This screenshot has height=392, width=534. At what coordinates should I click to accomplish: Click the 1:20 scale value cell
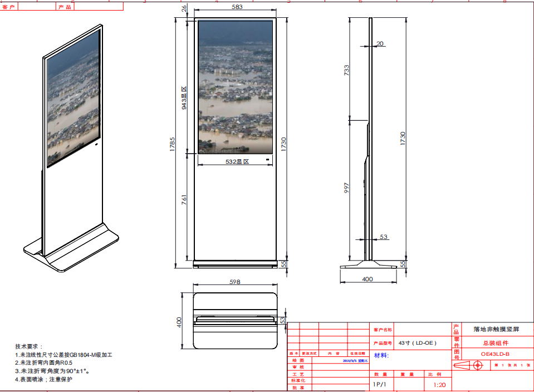(x=439, y=384)
